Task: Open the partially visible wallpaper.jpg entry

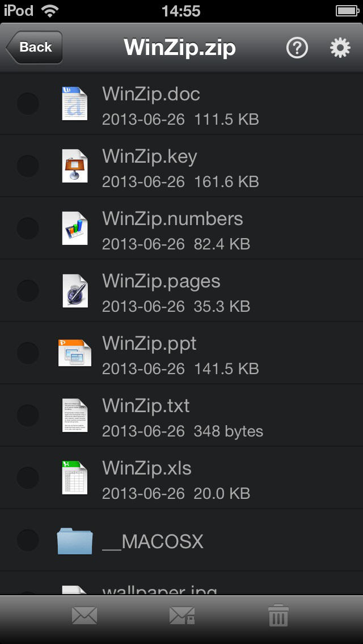Action: pos(181,583)
